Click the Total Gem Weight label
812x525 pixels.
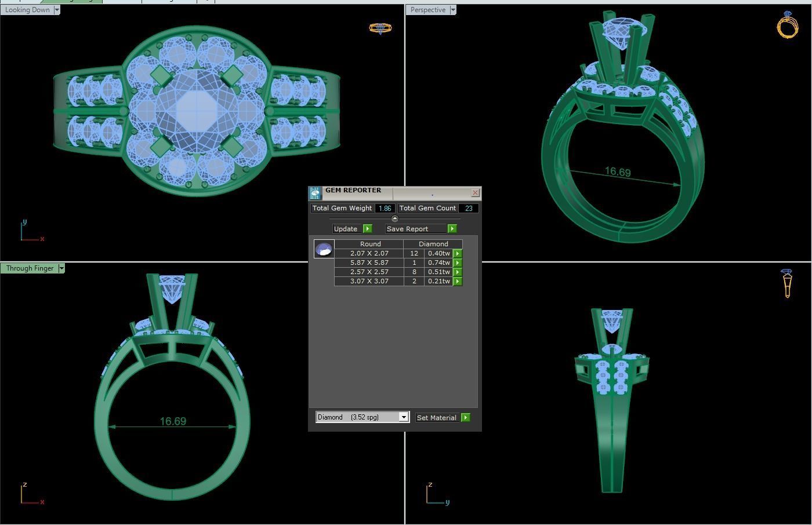tap(342, 208)
